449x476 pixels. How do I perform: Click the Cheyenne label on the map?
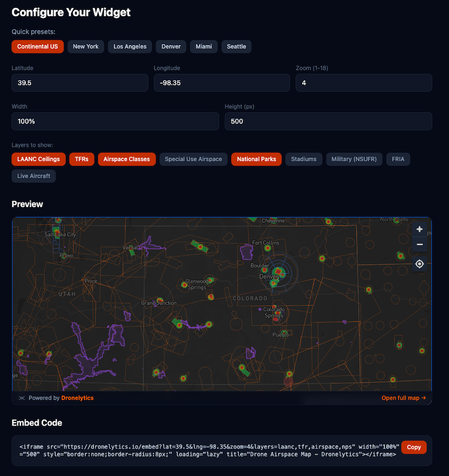[x=273, y=221]
